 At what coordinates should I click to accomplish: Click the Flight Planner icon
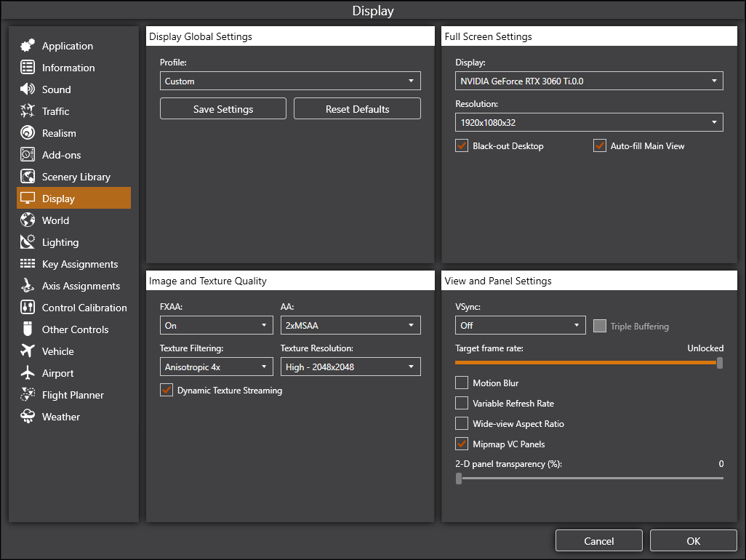[x=28, y=395]
